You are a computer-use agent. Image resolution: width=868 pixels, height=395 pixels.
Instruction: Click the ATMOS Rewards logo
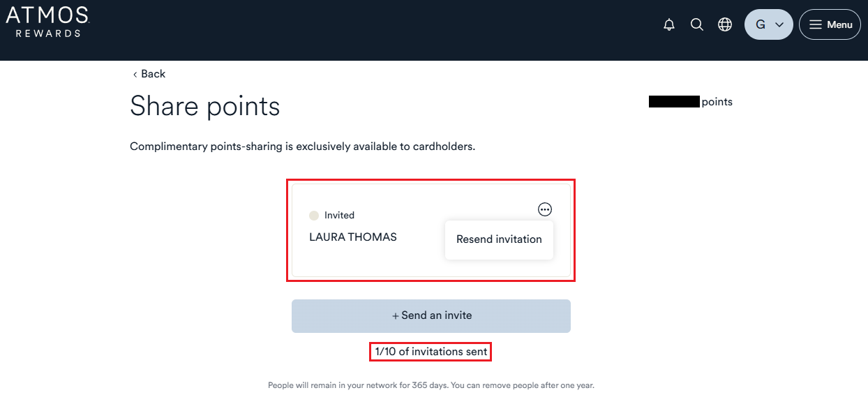(x=47, y=22)
